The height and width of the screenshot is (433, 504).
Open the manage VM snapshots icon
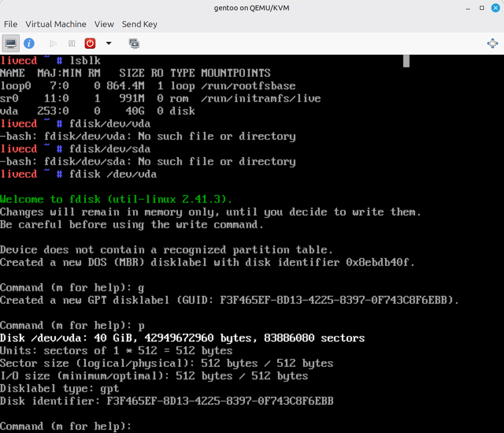[x=134, y=43]
